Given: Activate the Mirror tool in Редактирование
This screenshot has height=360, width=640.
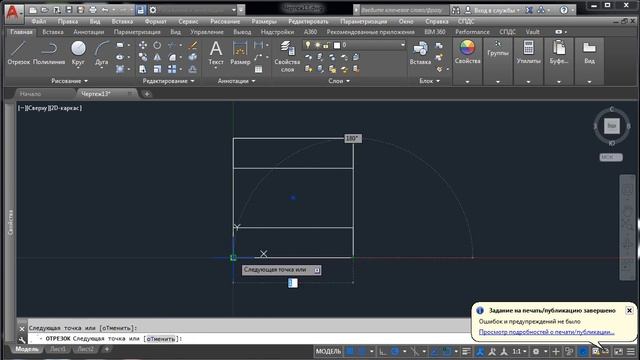Looking at the screenshot, I should (x=157, y=57).
